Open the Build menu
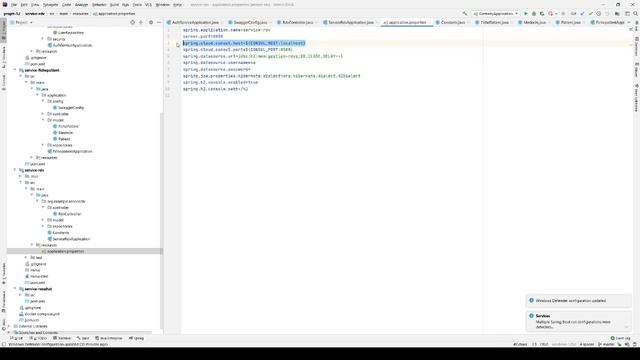The image size is (640, 360). click(x=114, y=4)
